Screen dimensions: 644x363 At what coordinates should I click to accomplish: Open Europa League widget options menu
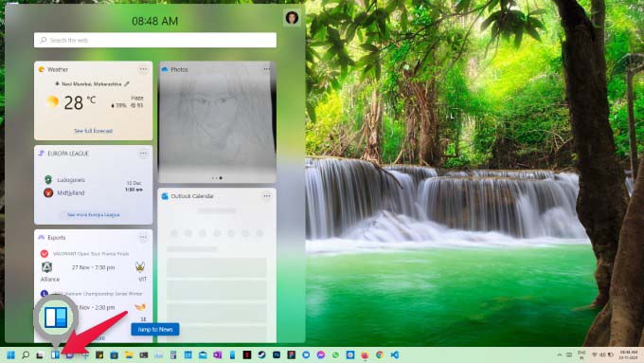(143, 154)
